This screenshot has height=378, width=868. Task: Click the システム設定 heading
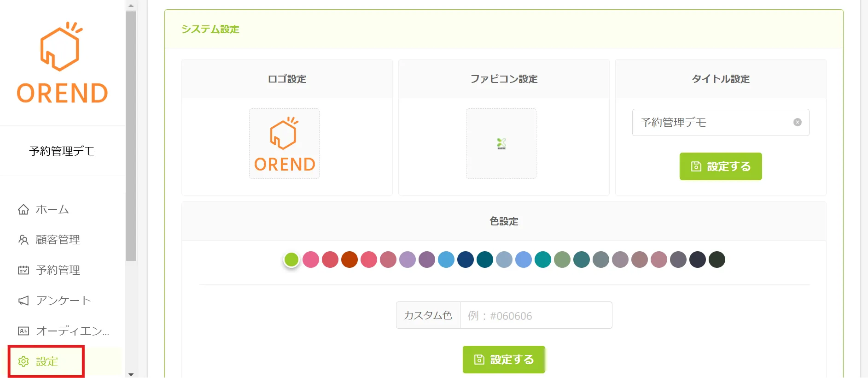[x=210, y=29]
